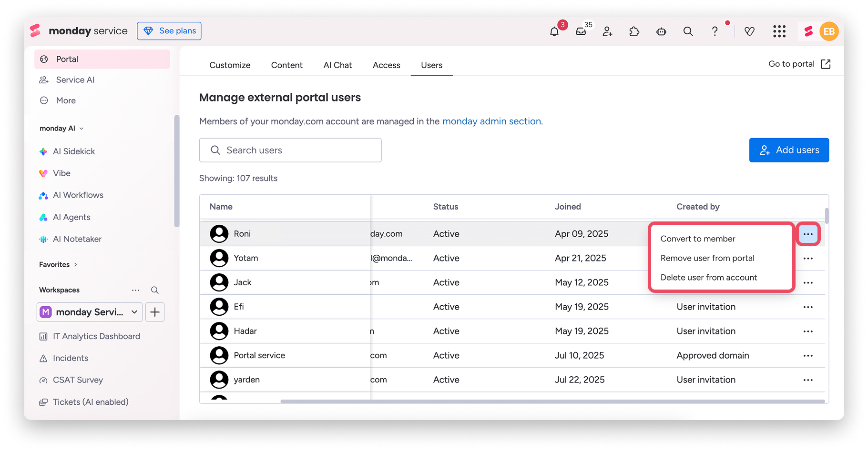Open the help question mark
This screenshot has height=451, width=868.
click(715, 31)
